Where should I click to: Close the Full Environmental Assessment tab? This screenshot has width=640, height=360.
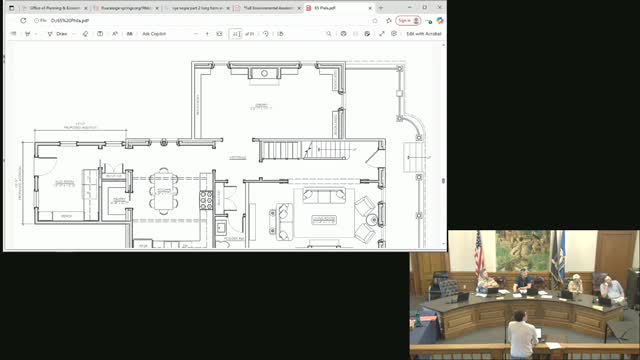coord(299,8)
